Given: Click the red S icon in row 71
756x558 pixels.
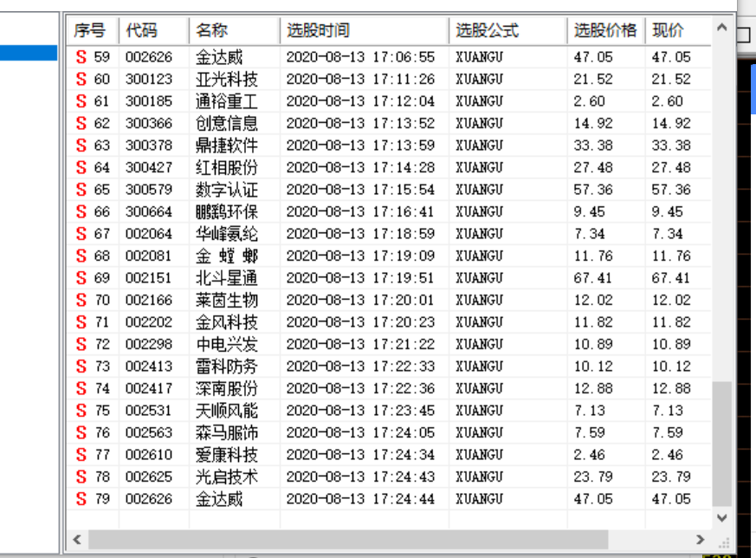Looking at the screenshot, I should tap(81, 322).
